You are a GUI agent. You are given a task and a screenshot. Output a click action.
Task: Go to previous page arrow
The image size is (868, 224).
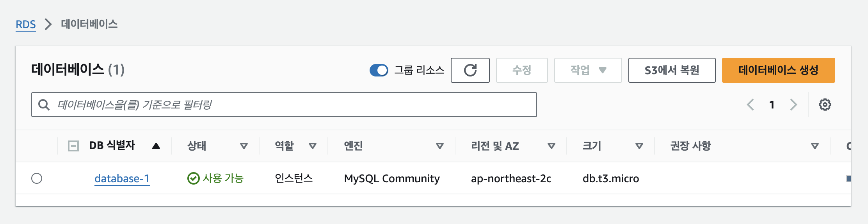click(750, 105)
